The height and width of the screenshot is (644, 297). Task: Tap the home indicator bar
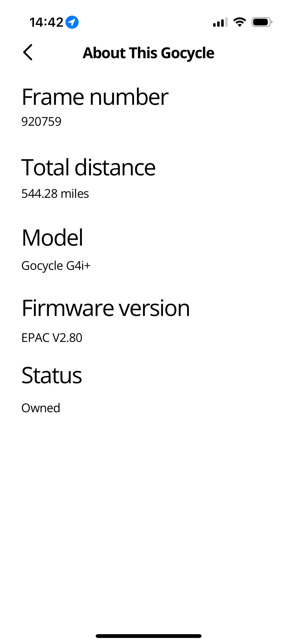click(148, 636)
